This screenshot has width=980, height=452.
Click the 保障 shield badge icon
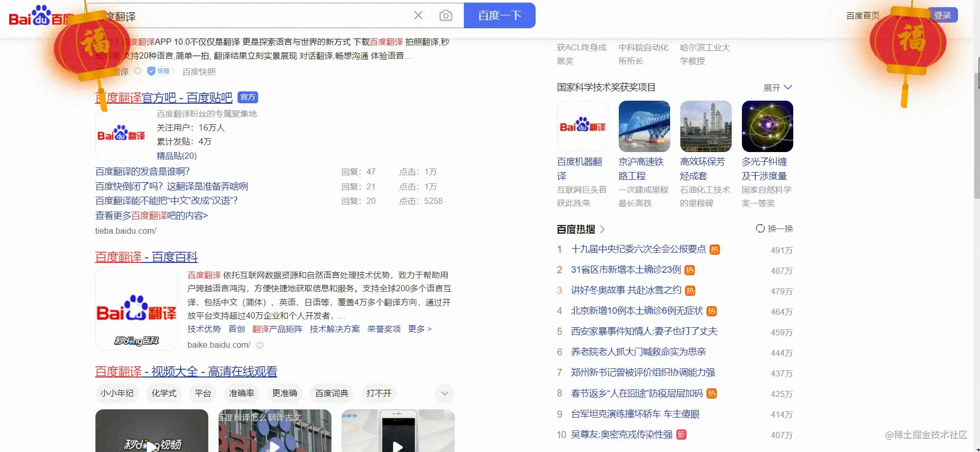pos(160,71)
